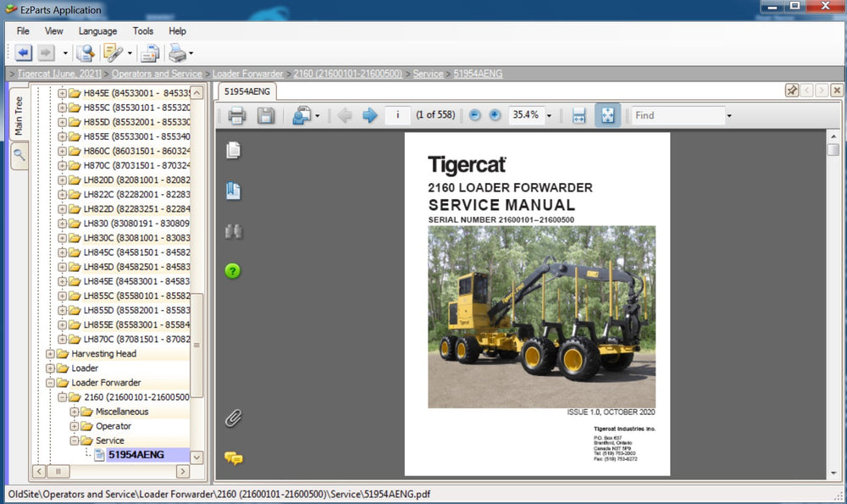This screenshot has width=847, height=504.
Task: Open the Tools menu
Action: pyautogui.click(x=143, y=31)
